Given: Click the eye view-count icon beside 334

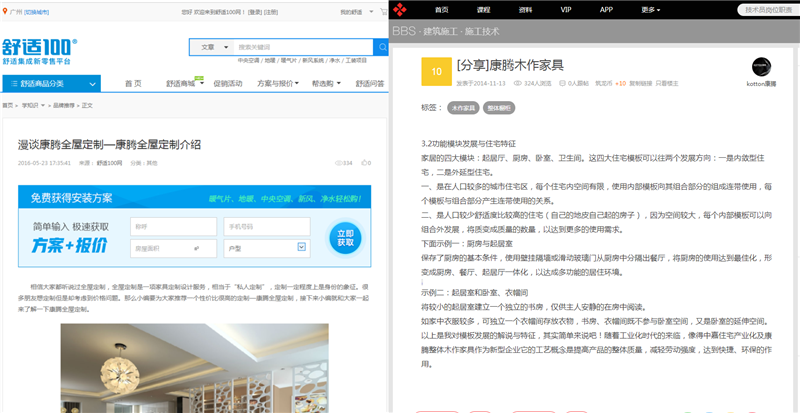Looking at the screenshot, I should (338, 163).
